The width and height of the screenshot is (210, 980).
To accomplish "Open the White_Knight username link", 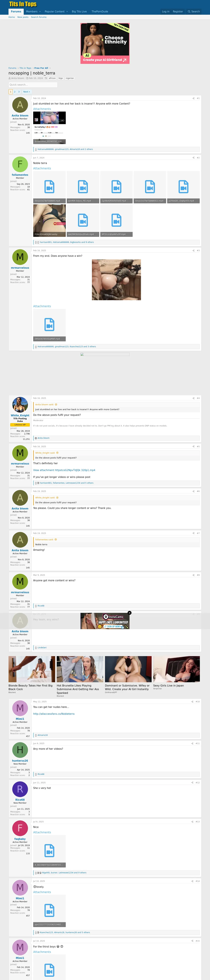I will [20, 415].
